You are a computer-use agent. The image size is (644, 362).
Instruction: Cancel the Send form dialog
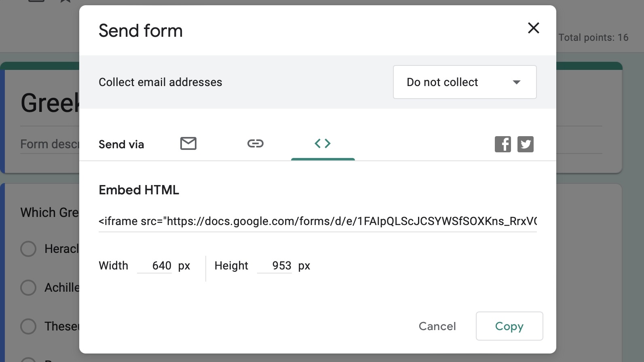coord(437,326)
